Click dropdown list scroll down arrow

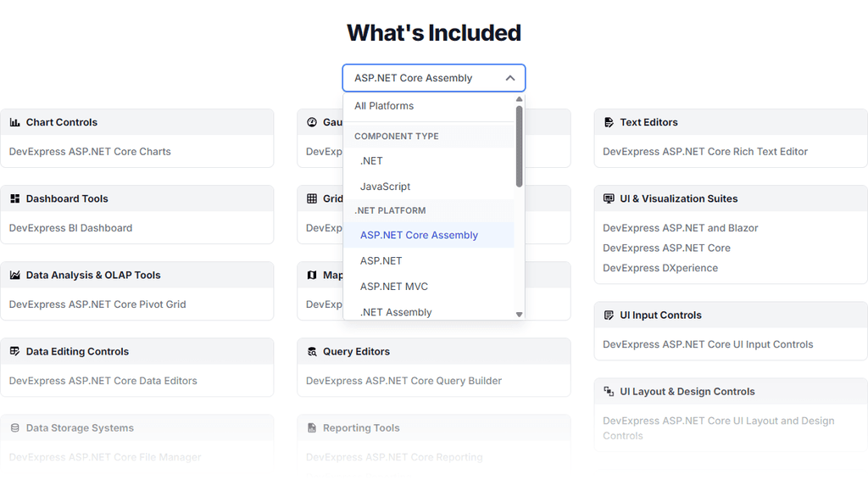point(520,315)
